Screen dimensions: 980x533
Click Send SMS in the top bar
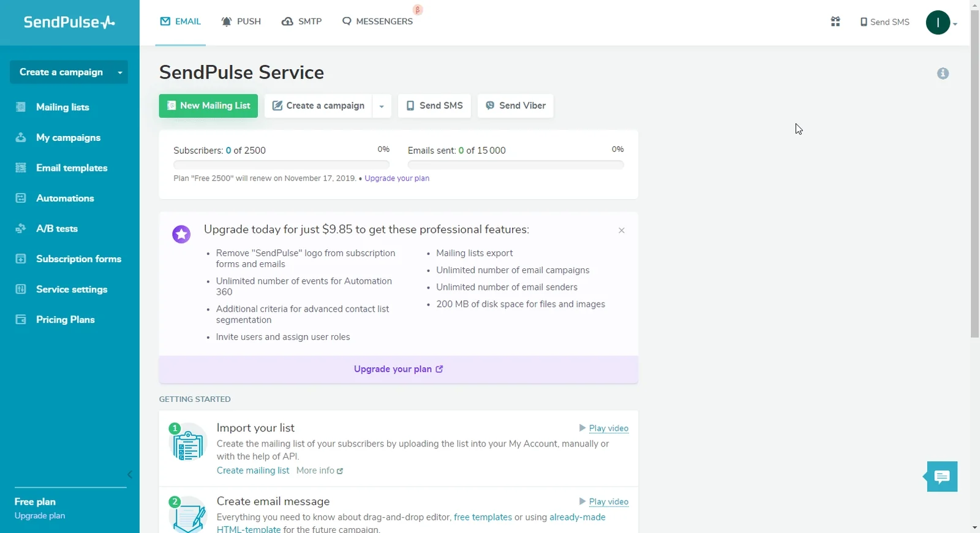point(884,22)
